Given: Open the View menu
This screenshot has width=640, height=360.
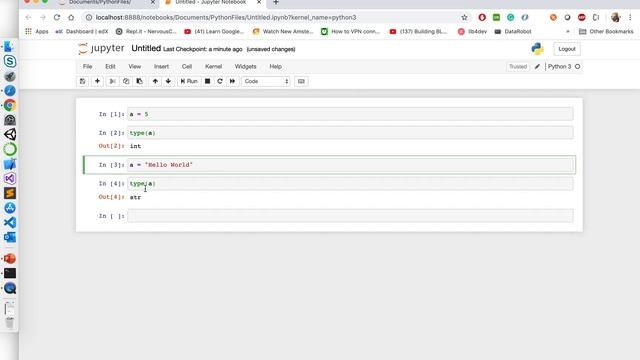Looking at the screenshot, I should tap(135, 67).
